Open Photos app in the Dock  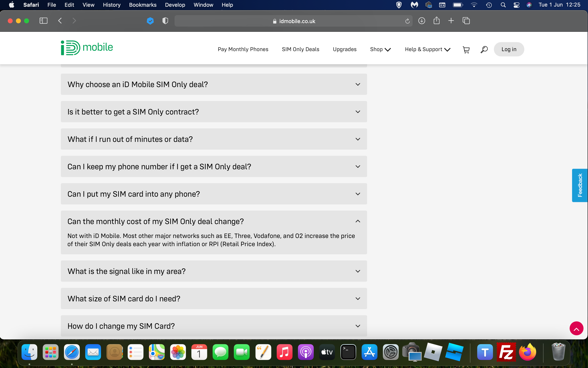178,352
